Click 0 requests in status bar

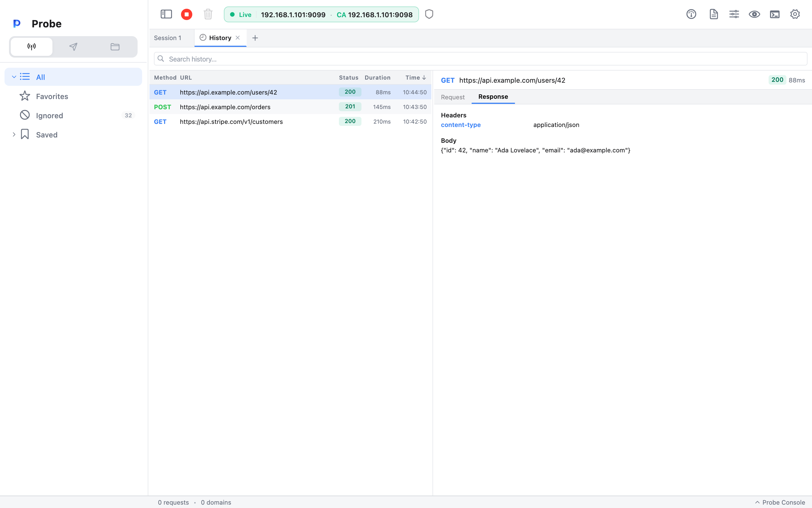pyautogui.click(x=173, y=502)
